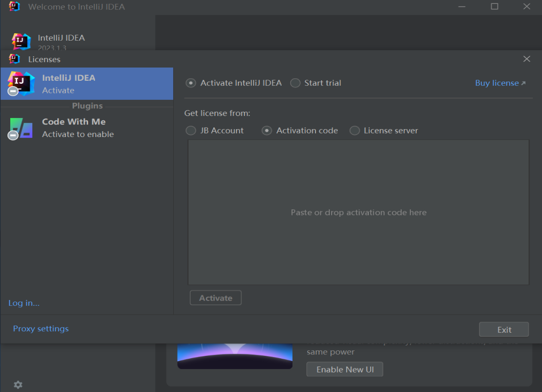Choose JB Account as license source
The width and height of the screenshot is (542, 392).
tap(191, 131)
